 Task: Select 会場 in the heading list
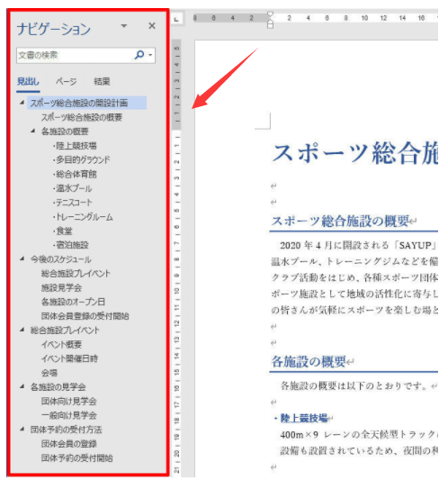click(49, 373)
